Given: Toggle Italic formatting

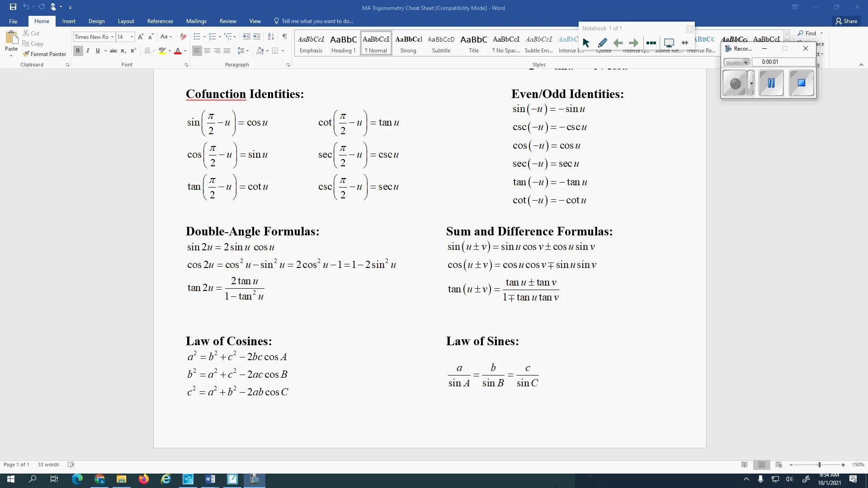Looking at the screenshot, I should (88, 51).
